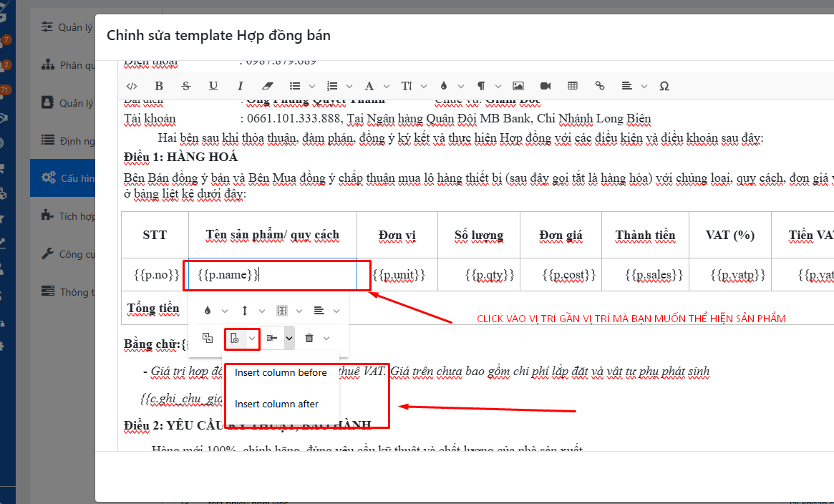Expand the insert column dropdown arrow
The height and width of the screenshot is (504, 834).
point(252,338)
